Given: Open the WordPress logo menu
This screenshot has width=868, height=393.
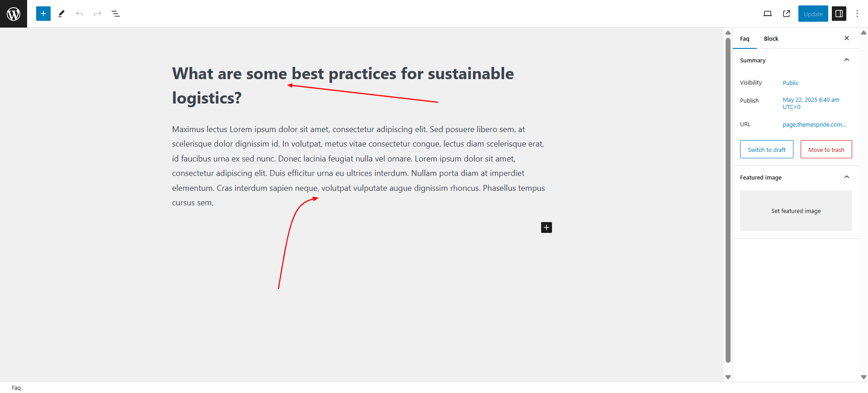Looking at the screenshot, I should 14,14.
